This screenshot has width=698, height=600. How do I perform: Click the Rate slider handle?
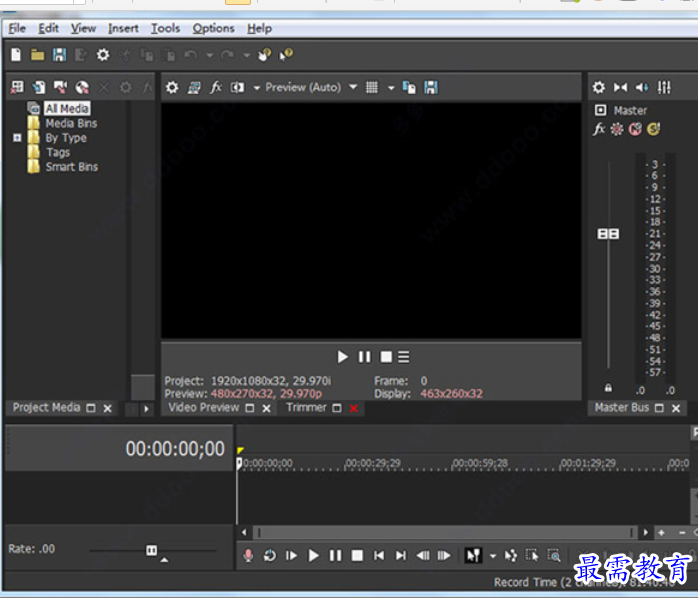[151, 551]
